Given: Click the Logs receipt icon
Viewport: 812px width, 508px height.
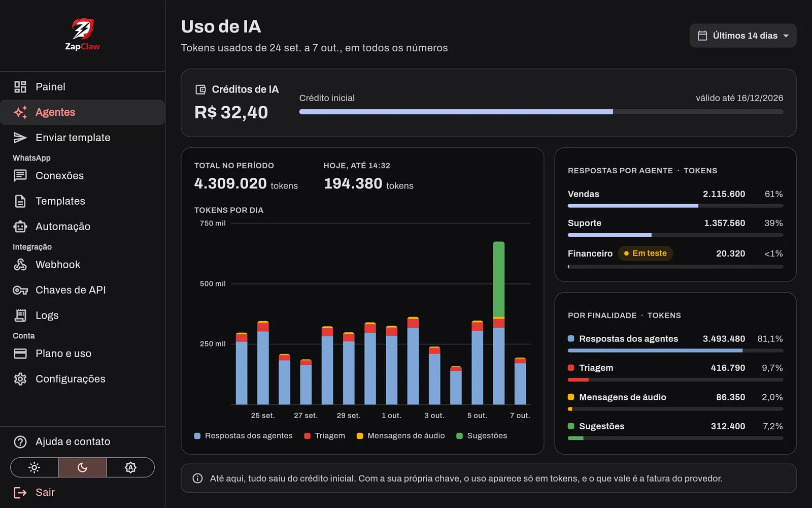Looking at the screenshot, I should (20, 315).
